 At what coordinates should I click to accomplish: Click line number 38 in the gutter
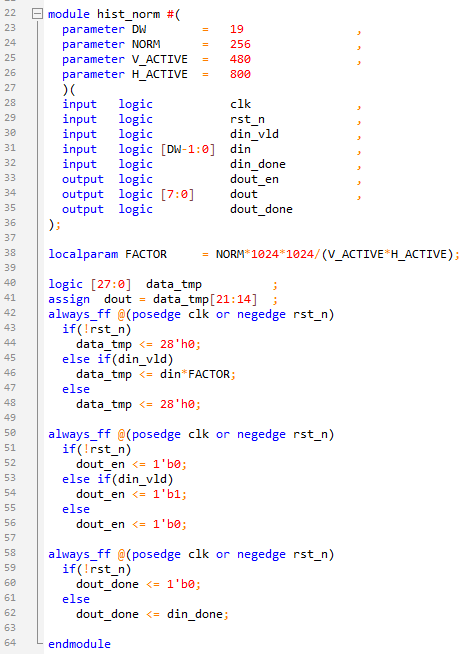10,253
